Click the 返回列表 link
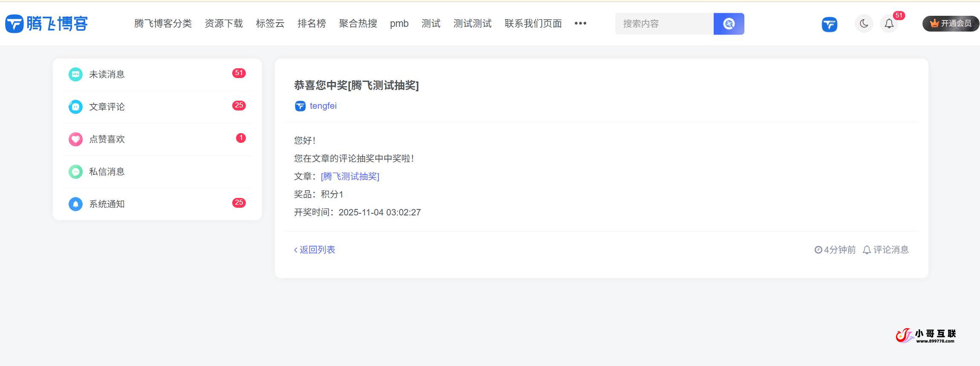The width and height of the screenshot is (980, 366). (314, 250)
